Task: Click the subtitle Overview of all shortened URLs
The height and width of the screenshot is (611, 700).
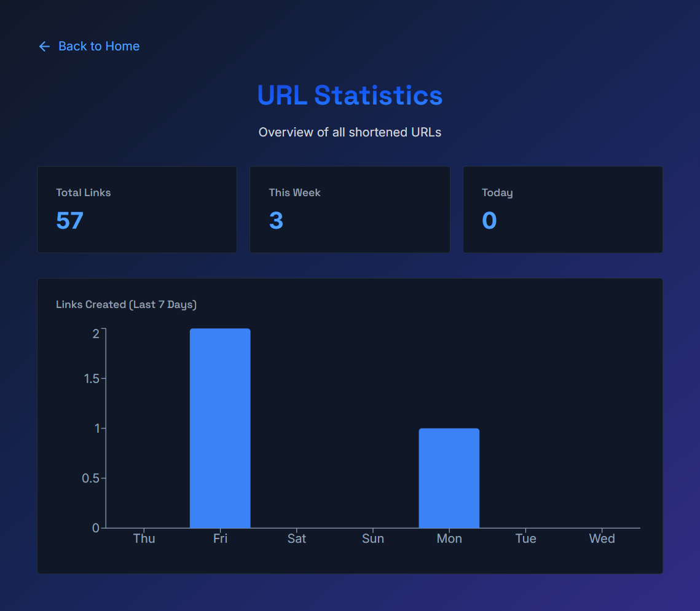Action: click(350, 132)
